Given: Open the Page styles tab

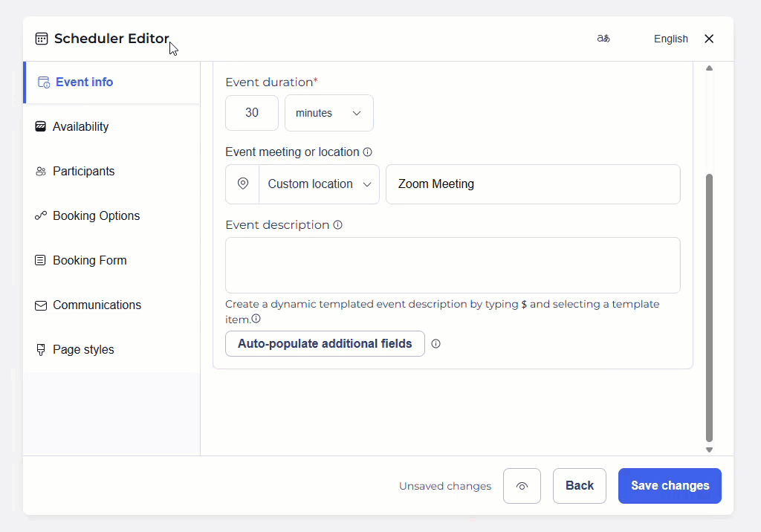Looking at the screenshot, I should tap(83, 350).
